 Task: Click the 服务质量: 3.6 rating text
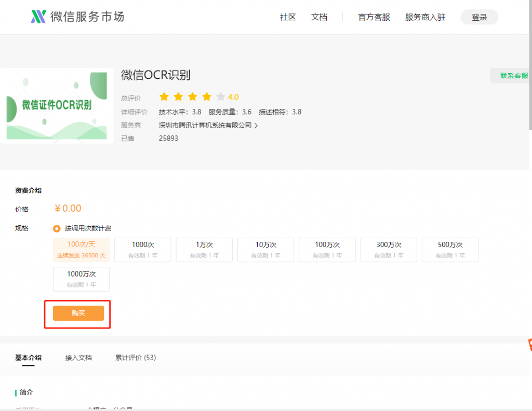coord(230,112)
